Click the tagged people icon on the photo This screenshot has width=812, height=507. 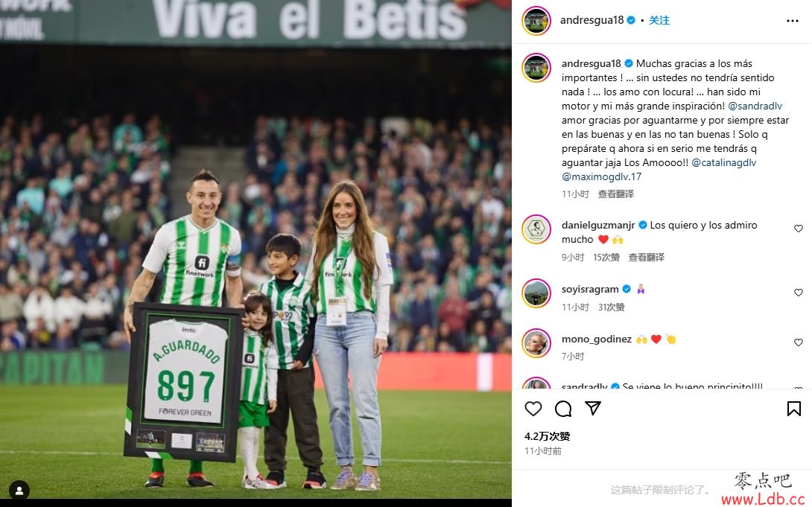pyautogui.click(x=19, y=490)
